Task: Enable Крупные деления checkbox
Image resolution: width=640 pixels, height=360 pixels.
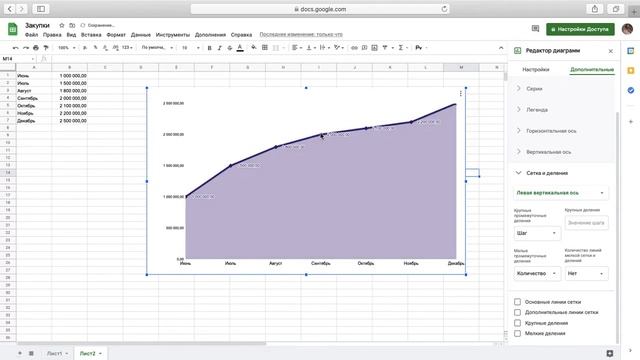Action: point(518,323)
